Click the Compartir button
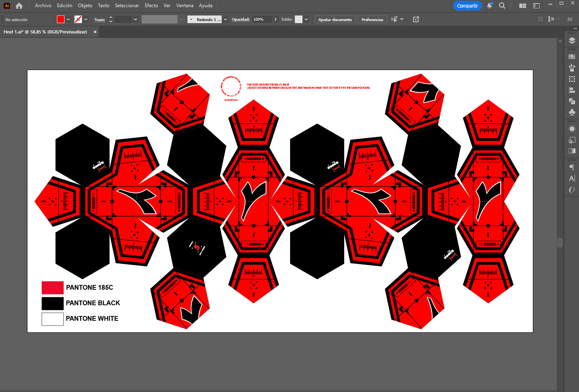The height and width of the screenshot is (392, 579). pos(467,6)
